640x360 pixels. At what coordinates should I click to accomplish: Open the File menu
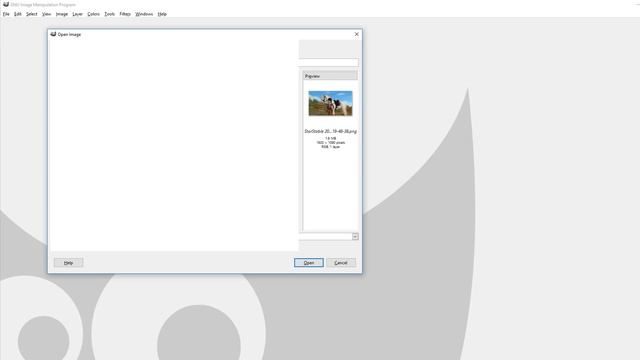tap(6, 14)
